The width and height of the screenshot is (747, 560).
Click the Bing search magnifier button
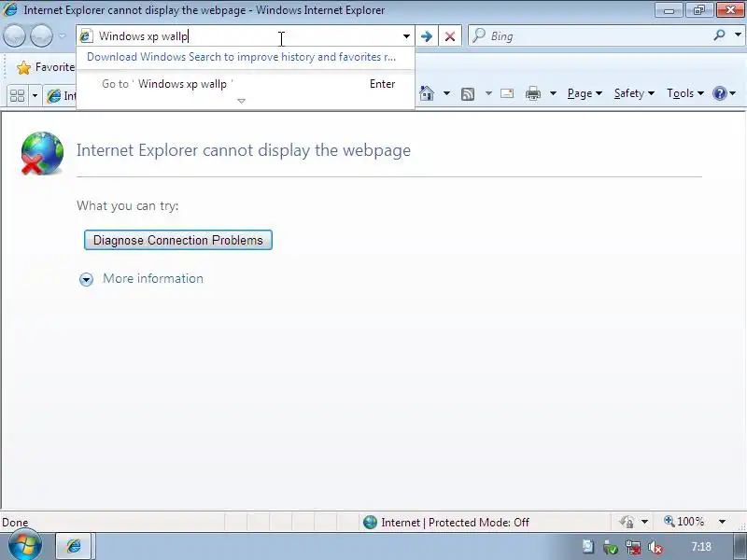[719, 35]
